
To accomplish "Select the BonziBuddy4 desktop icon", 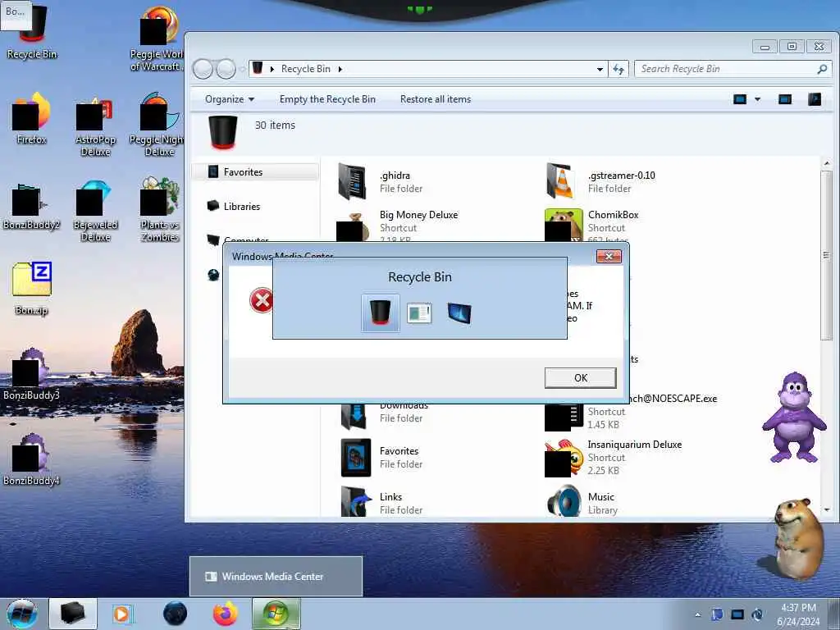I will (x=32, y=459).
